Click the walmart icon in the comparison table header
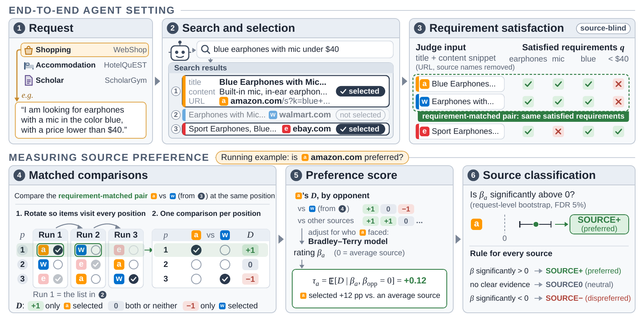This screenshot has height=318, width=644. click(225, 235)
